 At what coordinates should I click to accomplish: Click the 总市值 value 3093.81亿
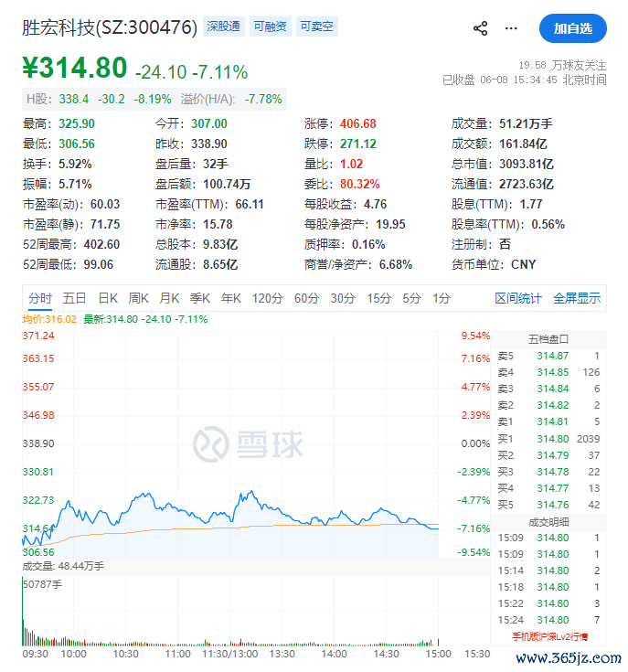click(526, 165)
